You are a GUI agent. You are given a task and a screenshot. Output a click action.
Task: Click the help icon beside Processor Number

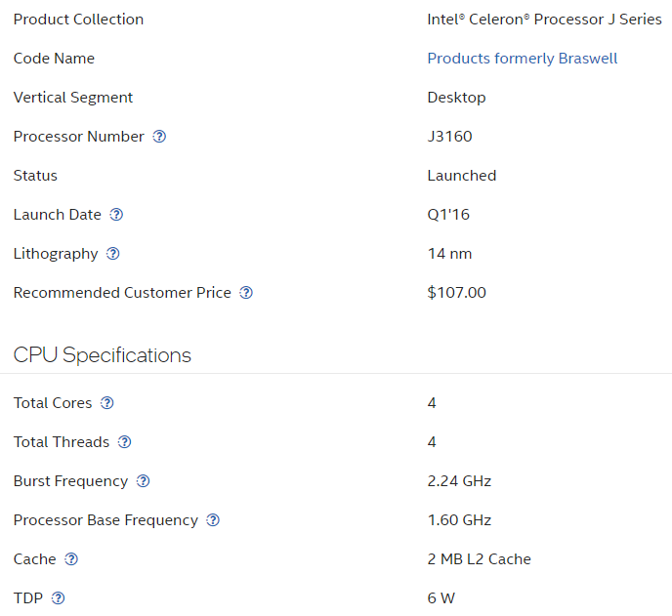coord(160,137)
